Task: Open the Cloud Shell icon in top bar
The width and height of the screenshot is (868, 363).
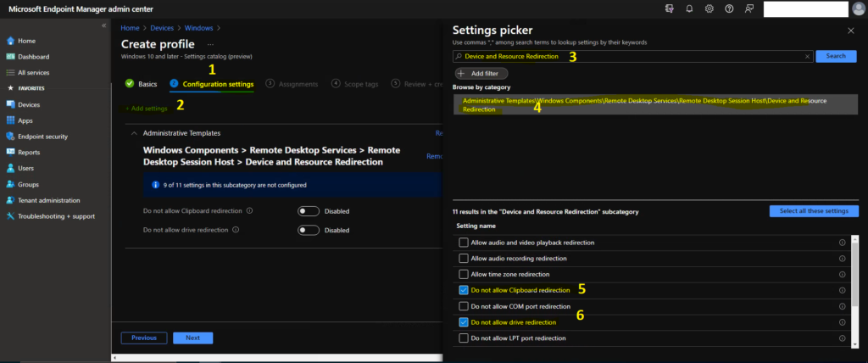Action: [670, 8]
